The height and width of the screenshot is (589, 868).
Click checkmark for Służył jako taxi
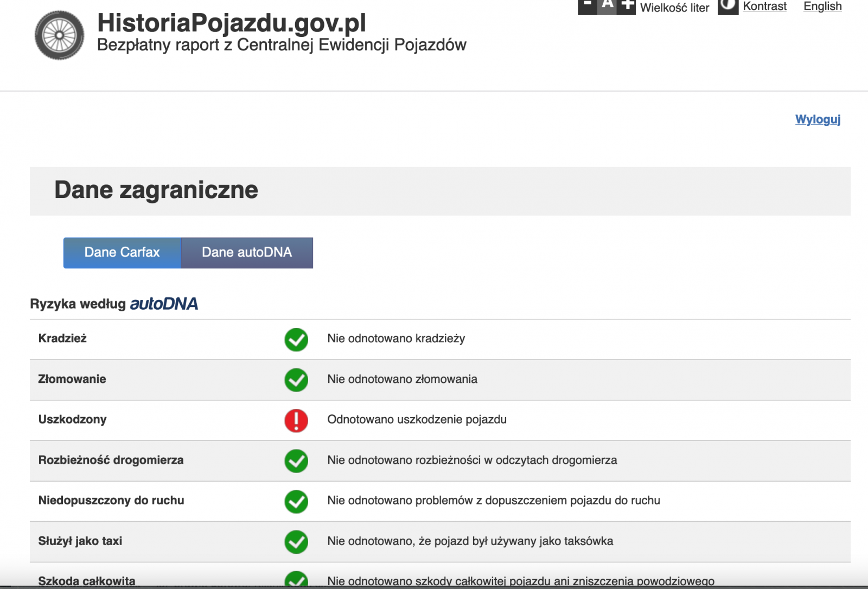coord(296,542)
